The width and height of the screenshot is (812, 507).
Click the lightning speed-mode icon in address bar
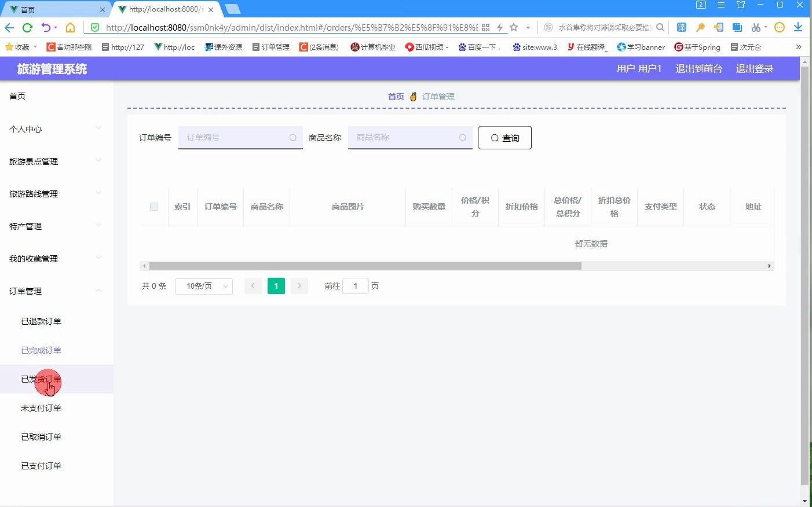[500, 27]
